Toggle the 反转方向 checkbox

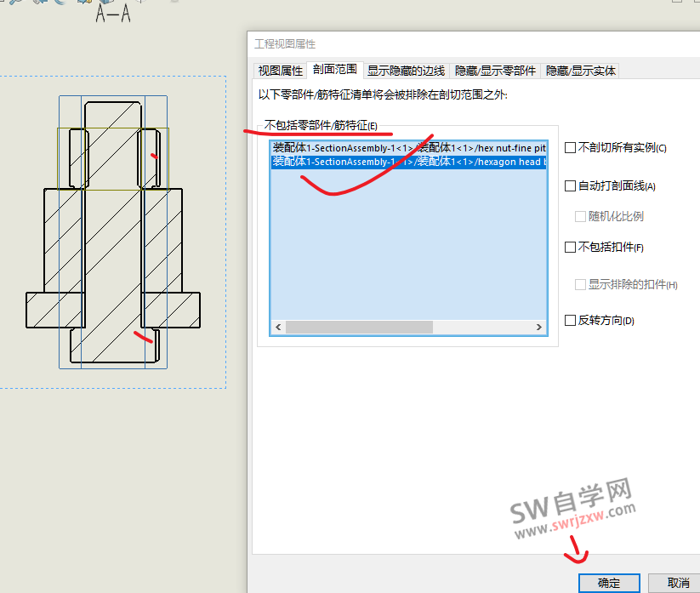point(571,321)
